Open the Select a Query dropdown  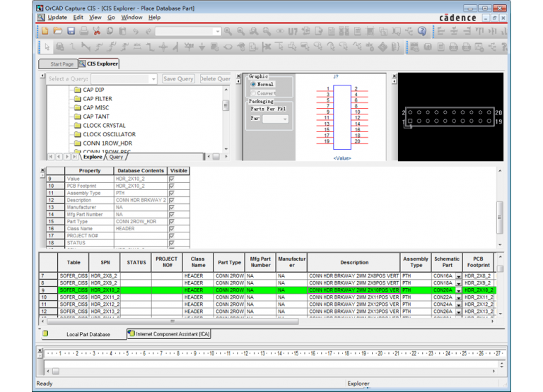pos(153,79)
